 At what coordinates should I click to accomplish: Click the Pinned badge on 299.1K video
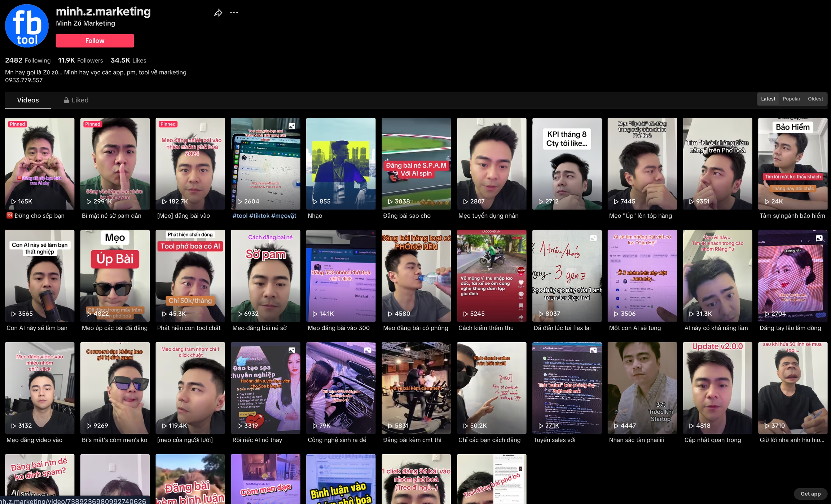[93, 124]
